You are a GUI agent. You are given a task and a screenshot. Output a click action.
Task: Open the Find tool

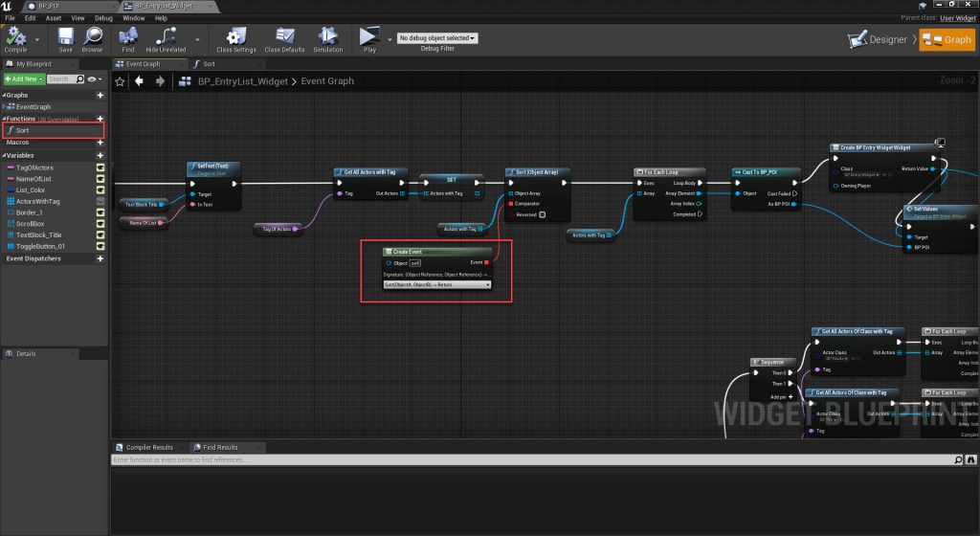(128, 38)
